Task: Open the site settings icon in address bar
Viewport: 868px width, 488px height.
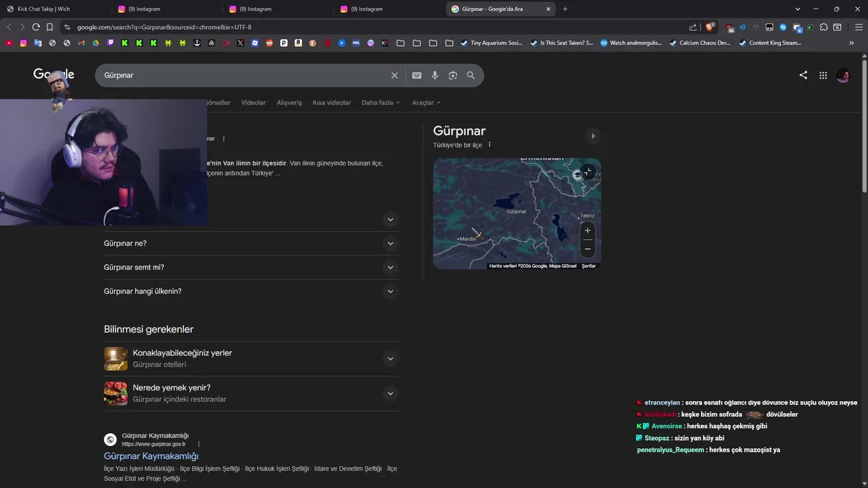Action: (x=66, y=27)
